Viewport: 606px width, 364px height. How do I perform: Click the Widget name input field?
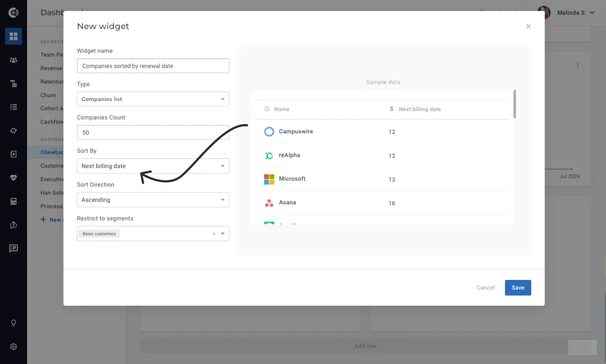click(x=153, y=66)
